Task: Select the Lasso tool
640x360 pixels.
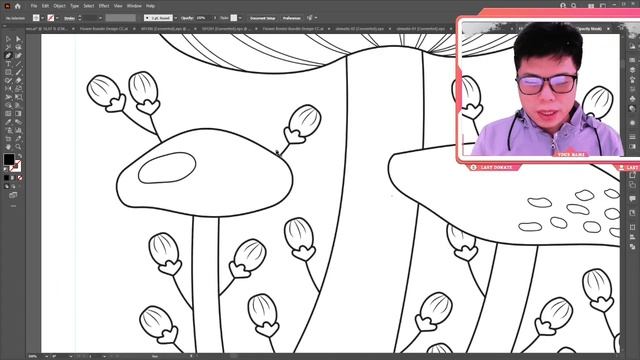Action: (18, 47)
